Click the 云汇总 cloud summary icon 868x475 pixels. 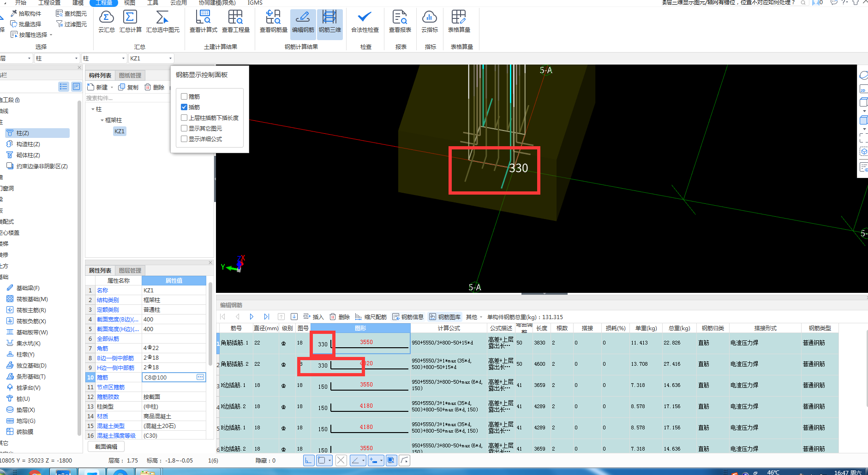point(106,22)
